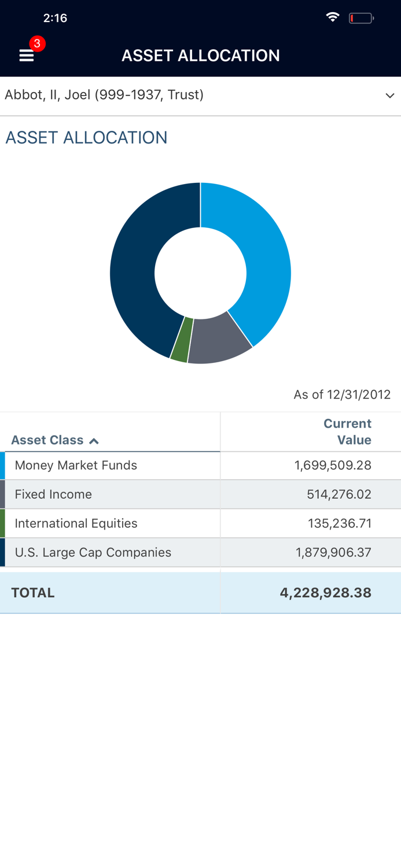
Task: Click the As of 12/31/2012 date link
Action: 343,395
